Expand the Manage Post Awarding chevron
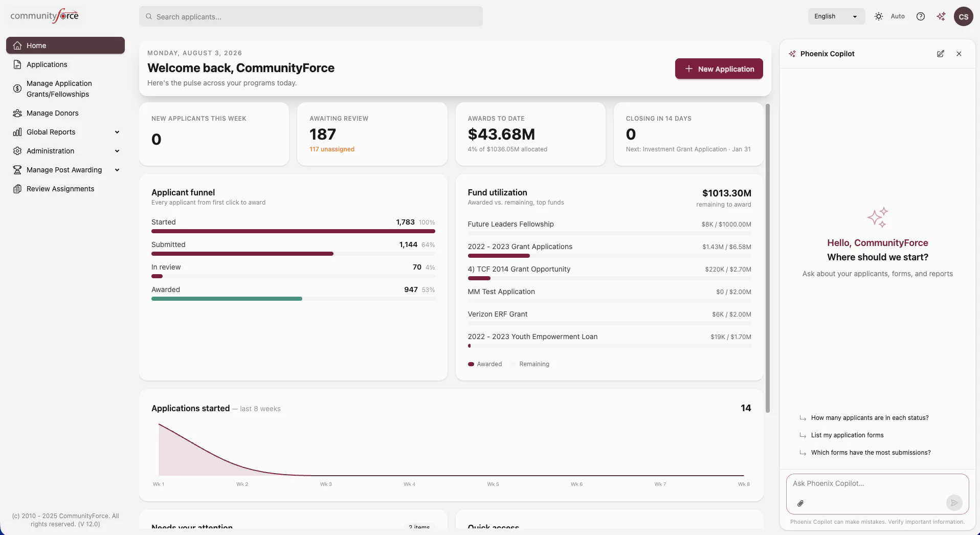 pyautogui.click(x=117, y=170)
